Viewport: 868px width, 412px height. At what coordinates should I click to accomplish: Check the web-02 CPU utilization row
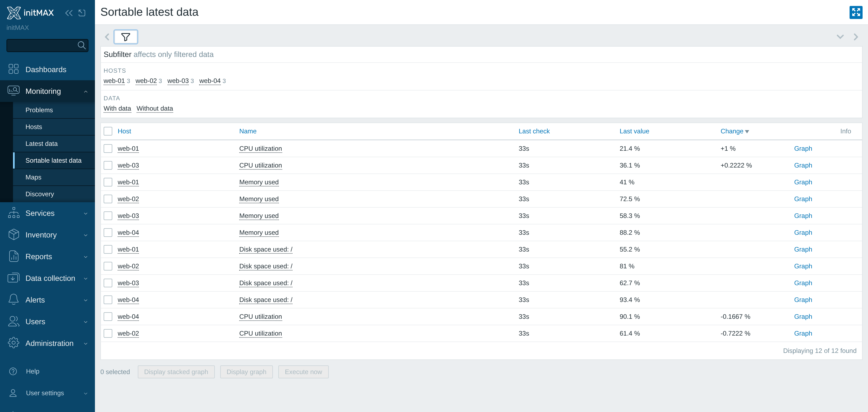[108, 334]
